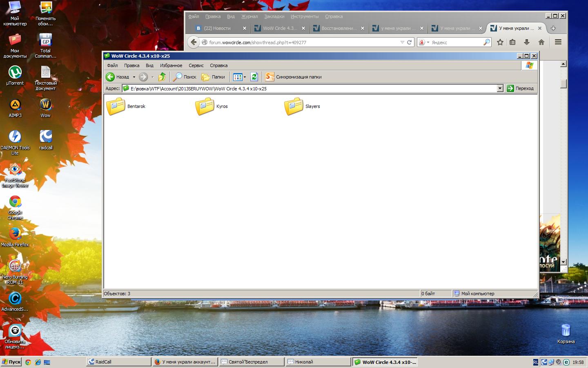Open raidcall desktop icon
Viewport: 588px width, 368px height.
[x=45, y=140]
